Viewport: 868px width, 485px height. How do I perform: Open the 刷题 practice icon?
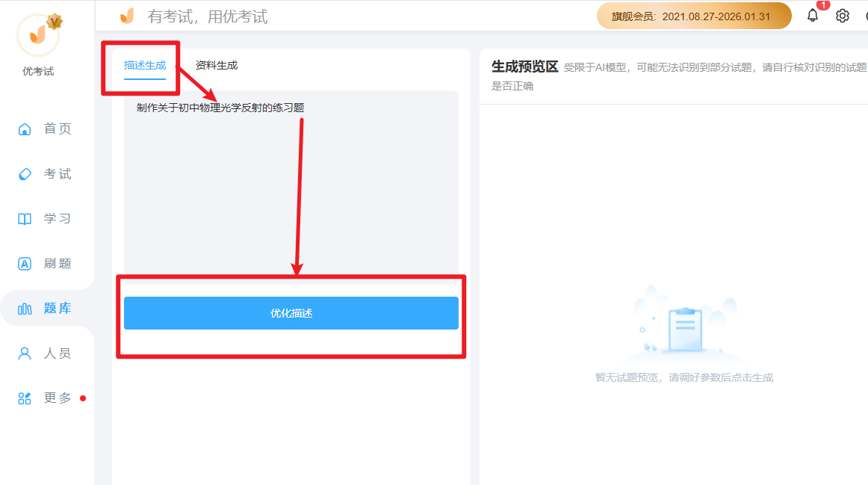(25, 264)
